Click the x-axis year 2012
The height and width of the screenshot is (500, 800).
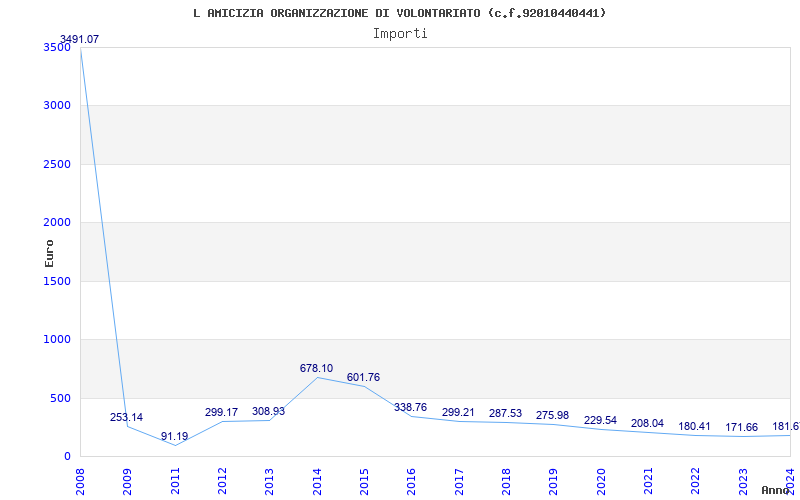222,482
